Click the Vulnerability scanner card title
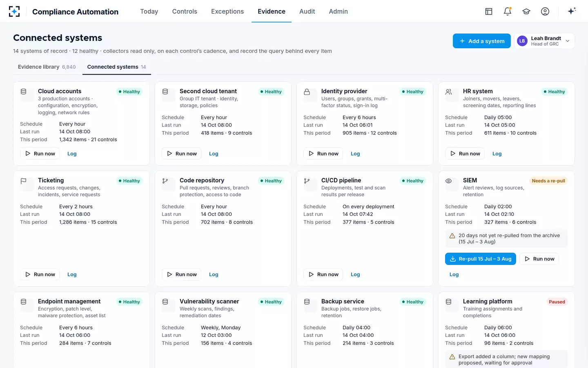This screenshot has width=588, height=368. (x=209, y=301)
